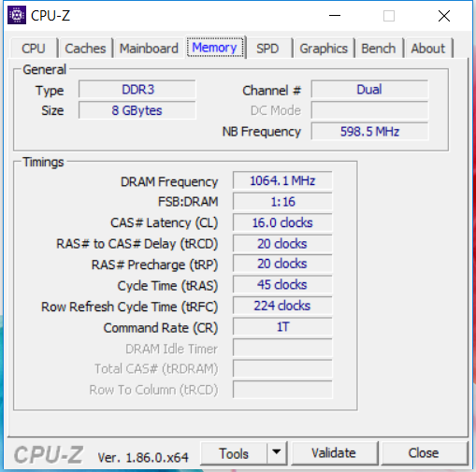Click the Validate button
The image size is (476, 472).
(x=334, y=453)
